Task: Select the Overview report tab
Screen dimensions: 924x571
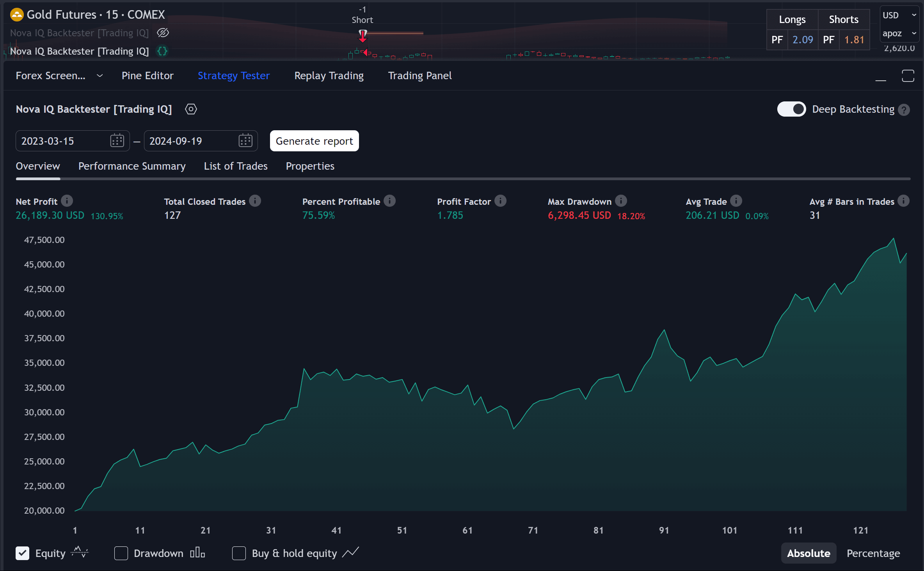Action: click(x=38, y=166)
